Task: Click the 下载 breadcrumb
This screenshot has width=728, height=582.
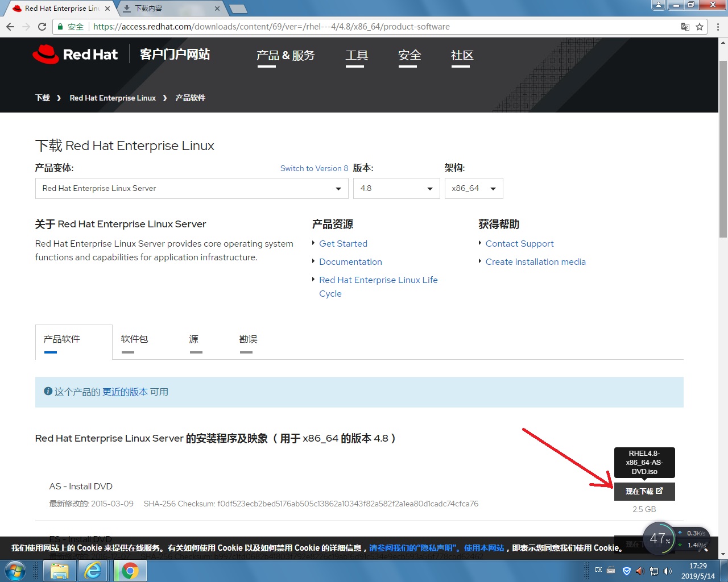Action: (x=43, y=98)
